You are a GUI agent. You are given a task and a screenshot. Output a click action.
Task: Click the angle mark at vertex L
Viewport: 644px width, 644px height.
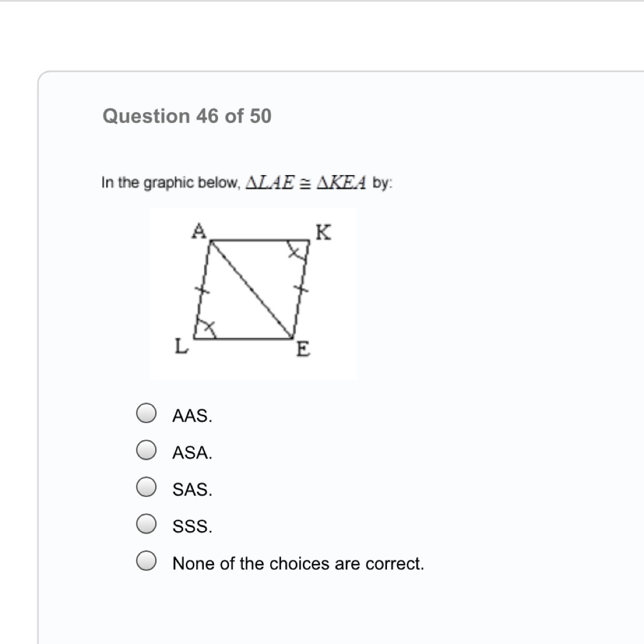point(205,327)
